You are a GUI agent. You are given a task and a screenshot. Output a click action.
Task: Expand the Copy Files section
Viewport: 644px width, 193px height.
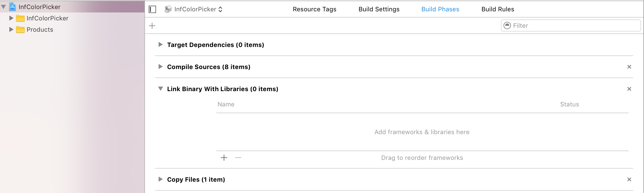[160, 179]
